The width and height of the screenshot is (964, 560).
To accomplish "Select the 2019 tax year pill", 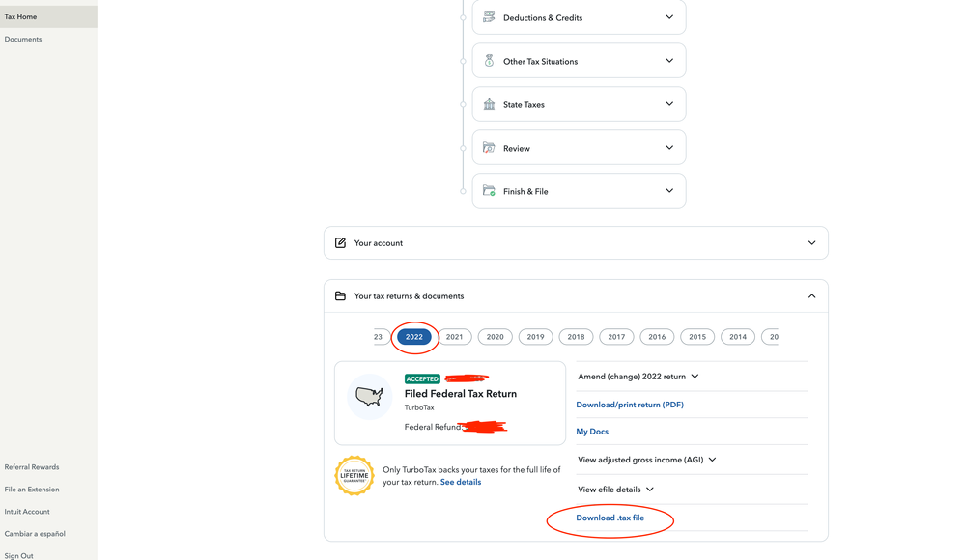I will coord(535,337).
